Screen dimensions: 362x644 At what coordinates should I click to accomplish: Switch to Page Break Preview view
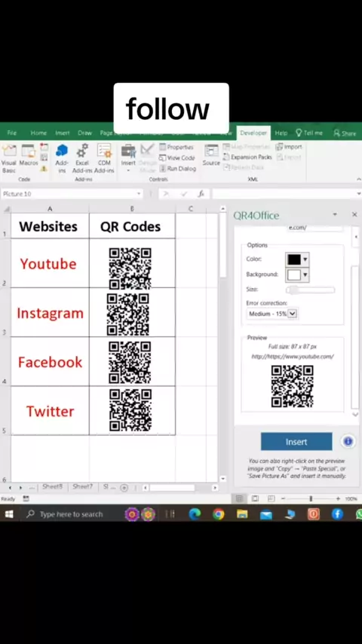271,498
